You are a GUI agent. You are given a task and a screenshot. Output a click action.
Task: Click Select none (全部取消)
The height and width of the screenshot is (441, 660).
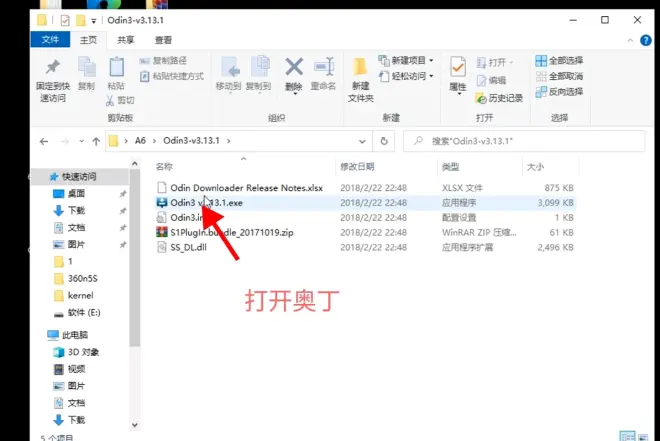point(559,76)
